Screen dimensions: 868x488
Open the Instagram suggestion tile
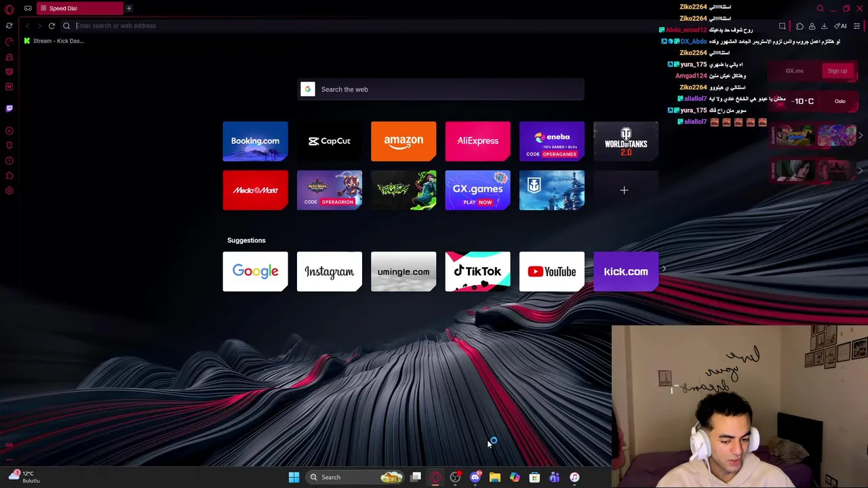point(330,272)
